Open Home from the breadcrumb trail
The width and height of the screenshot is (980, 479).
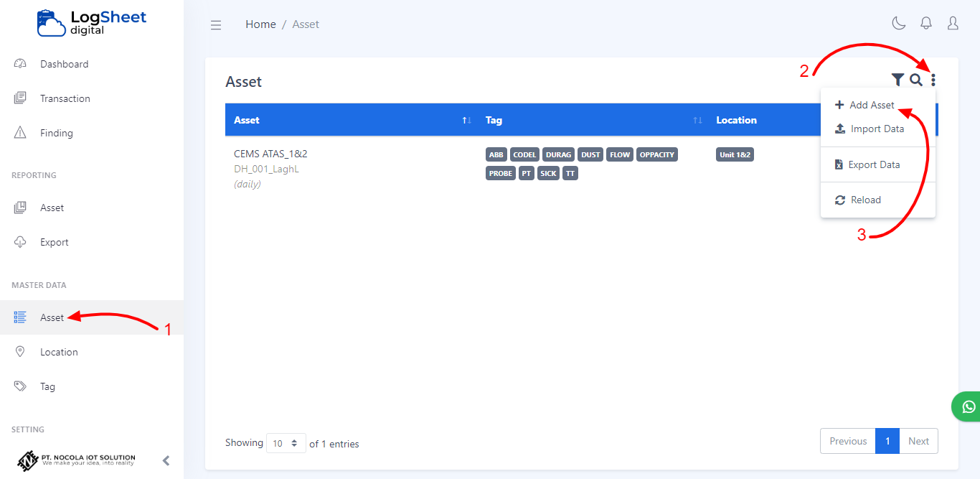[260, 24]
